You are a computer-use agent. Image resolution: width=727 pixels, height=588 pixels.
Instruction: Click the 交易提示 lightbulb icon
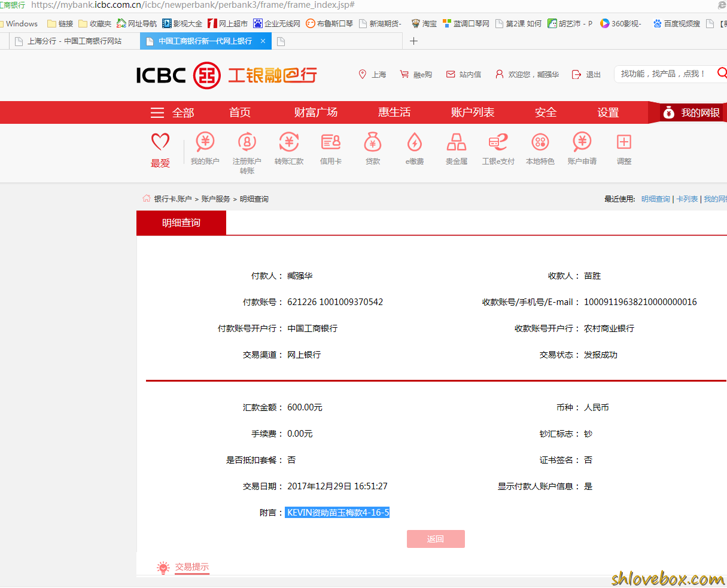tap(163, 568)
